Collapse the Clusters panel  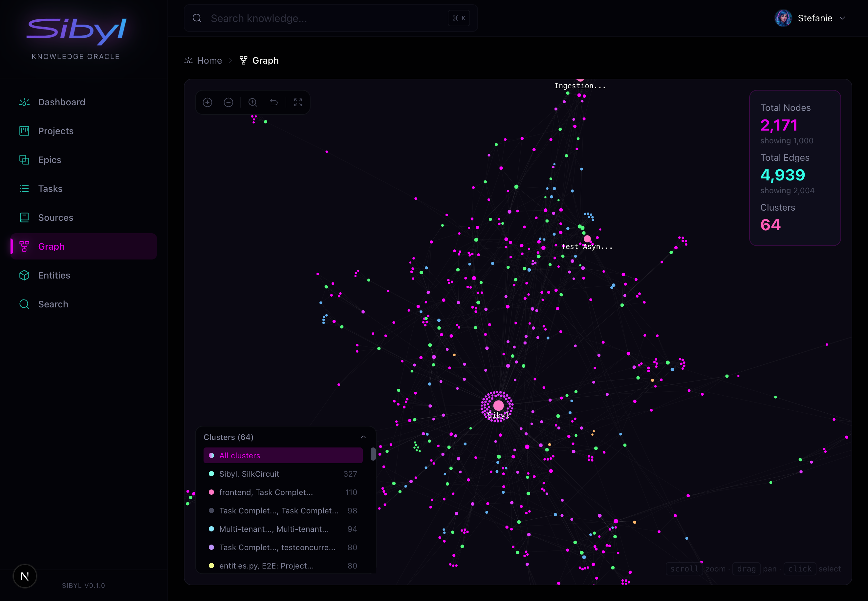pos(363,437)
